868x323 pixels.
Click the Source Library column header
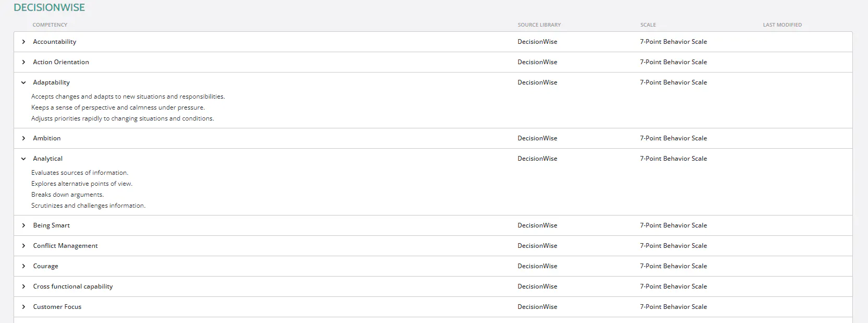tap(539, 25)
